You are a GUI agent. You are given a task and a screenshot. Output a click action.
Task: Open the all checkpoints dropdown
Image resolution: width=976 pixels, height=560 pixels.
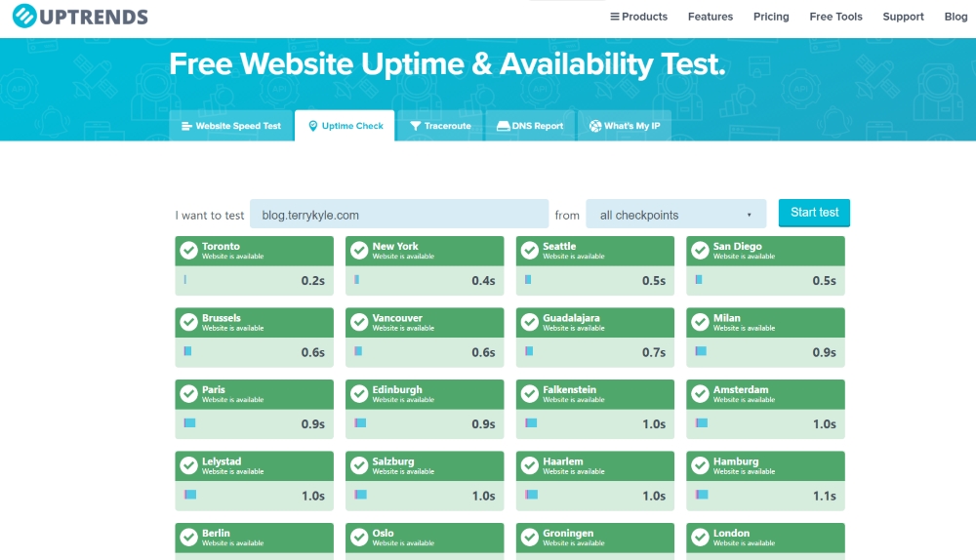click(674, 215)
